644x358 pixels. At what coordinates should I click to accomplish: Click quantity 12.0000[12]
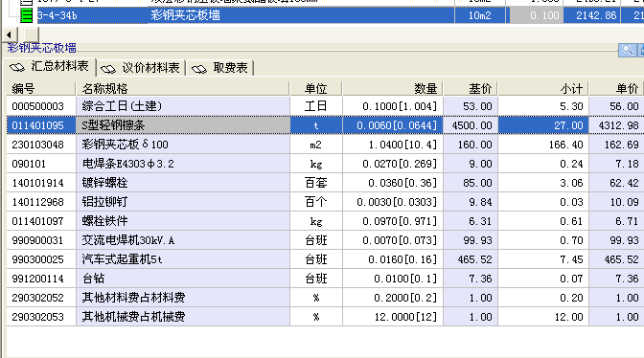(393, 317)
